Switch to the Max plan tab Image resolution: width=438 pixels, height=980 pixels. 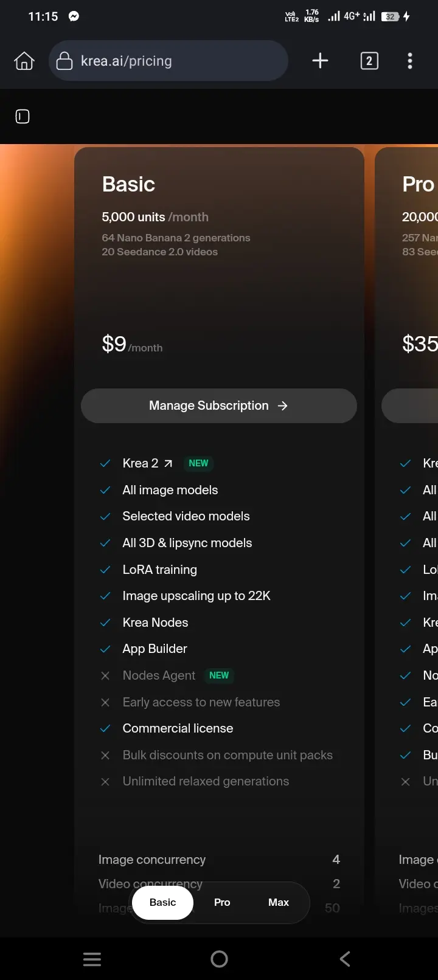[279, 902]
